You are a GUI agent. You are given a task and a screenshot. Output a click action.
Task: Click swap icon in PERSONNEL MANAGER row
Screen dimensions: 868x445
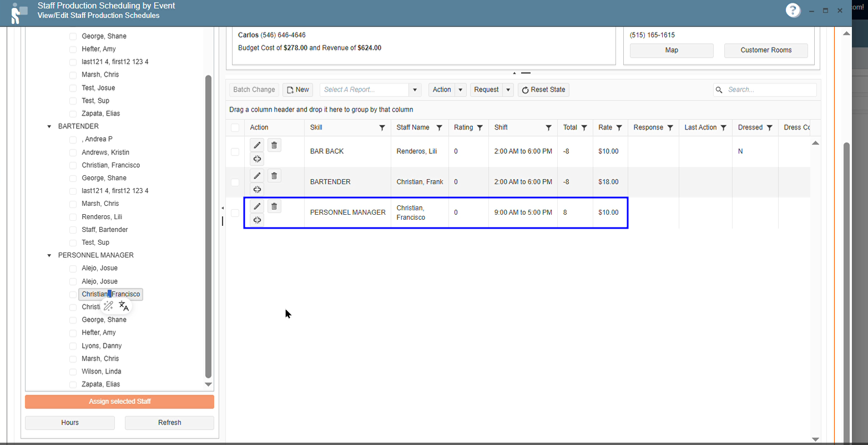pos(257,220)
